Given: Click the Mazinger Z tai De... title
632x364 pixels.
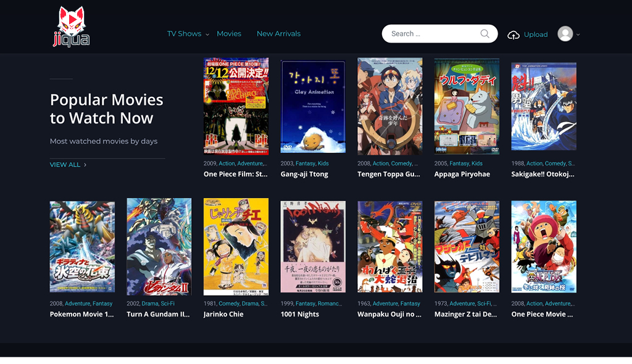Looking at the screenshot, I should [465, 314].
